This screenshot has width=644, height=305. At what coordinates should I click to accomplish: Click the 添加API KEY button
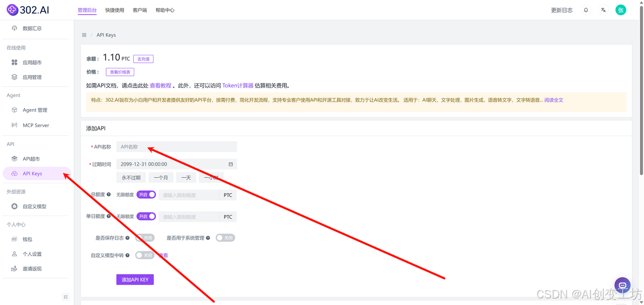[x=135, y=279]
